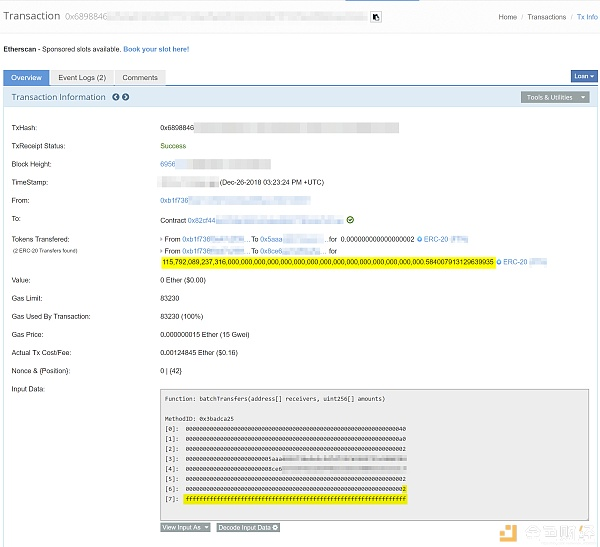Click the highlighted 115,792,089,237,316 token amount

328,262
